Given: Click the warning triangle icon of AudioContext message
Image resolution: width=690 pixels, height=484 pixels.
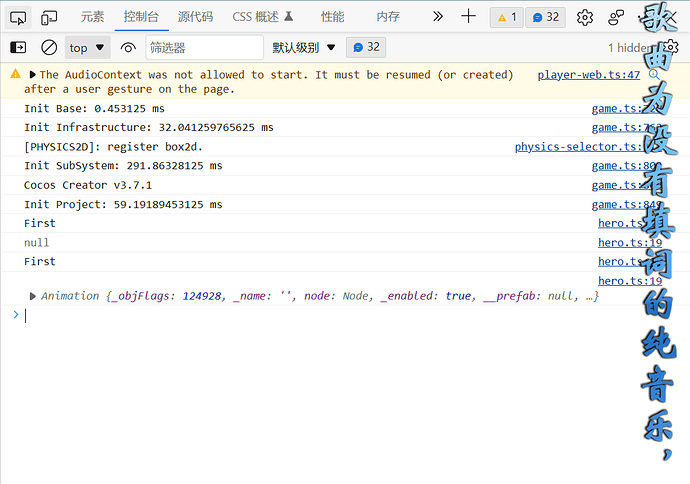Looking at the screenshot, I should 15,74.
